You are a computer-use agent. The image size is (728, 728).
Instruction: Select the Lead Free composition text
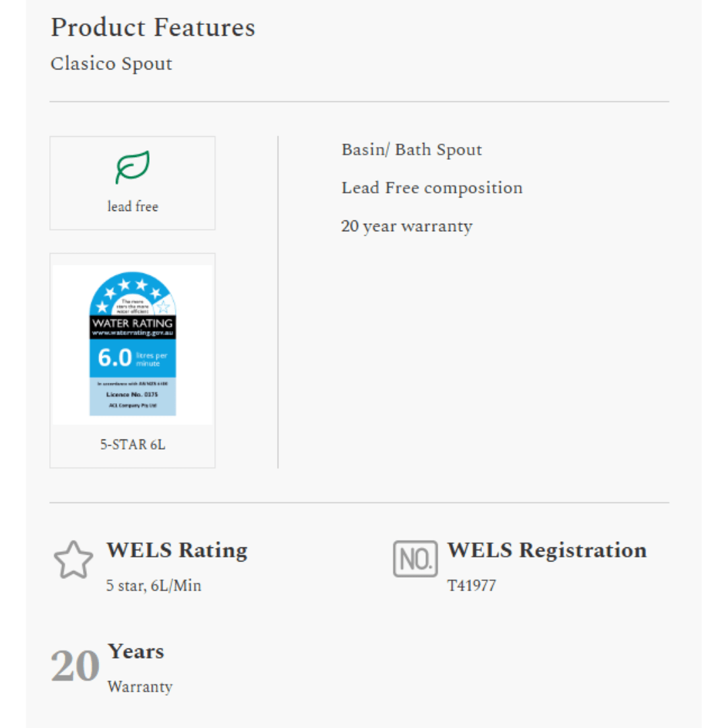tap(431, 188)
